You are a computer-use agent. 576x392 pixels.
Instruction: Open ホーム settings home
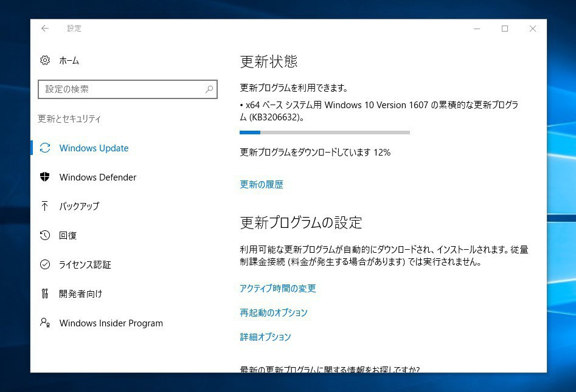pyautogui.click(x=69, y=61)
